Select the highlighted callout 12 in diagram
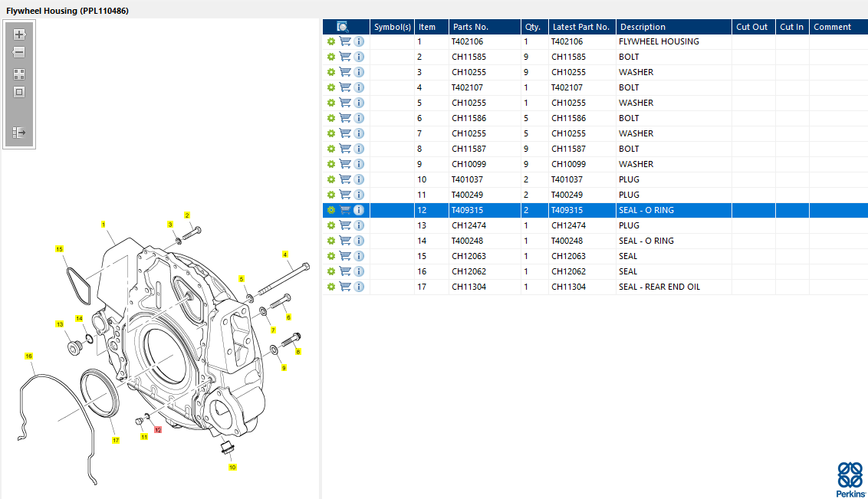Image resolution: width=868 pixels, height=499 pixels. (158, 430)
